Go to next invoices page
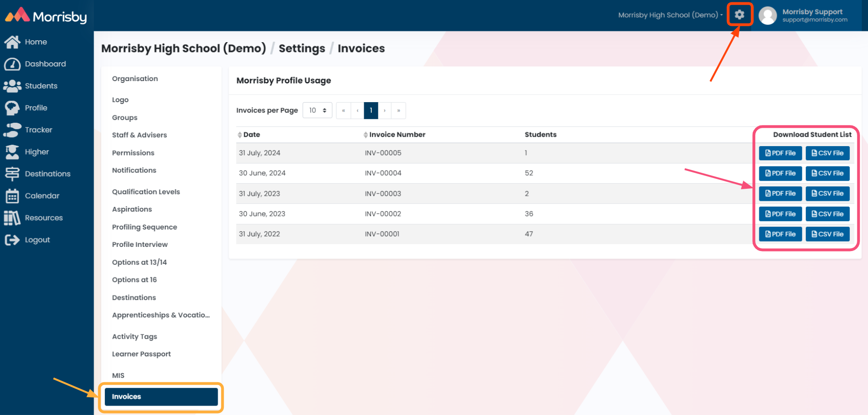 (x=385, y=111)
